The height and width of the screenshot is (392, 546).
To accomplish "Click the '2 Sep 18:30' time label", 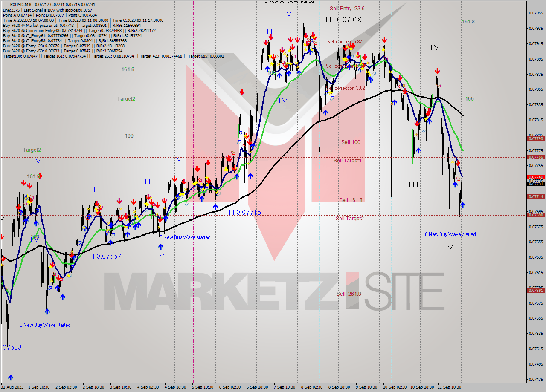I will pos(94,387).
